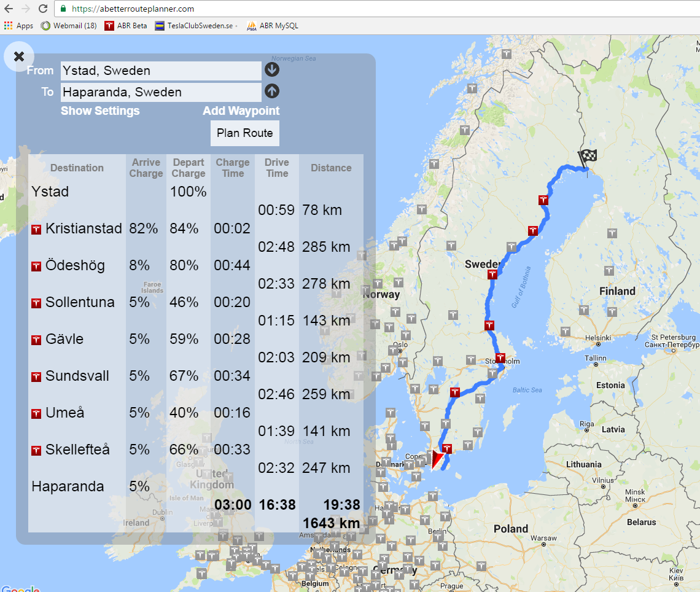Screen dimensions: 700x592
Task: Click Tesla supercharger icon next to Gävle
Action: coord(36,340)
